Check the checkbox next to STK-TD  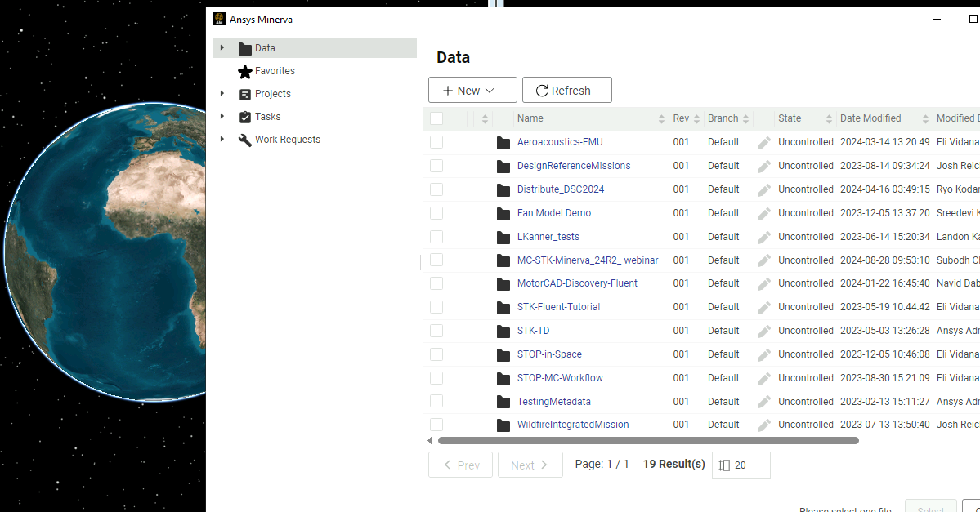coord(436,331)
